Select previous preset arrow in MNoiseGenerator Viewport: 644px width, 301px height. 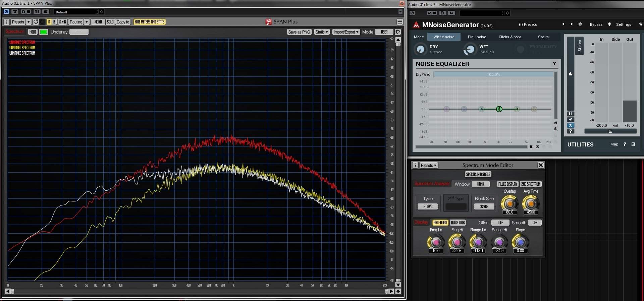coord(563,24)
